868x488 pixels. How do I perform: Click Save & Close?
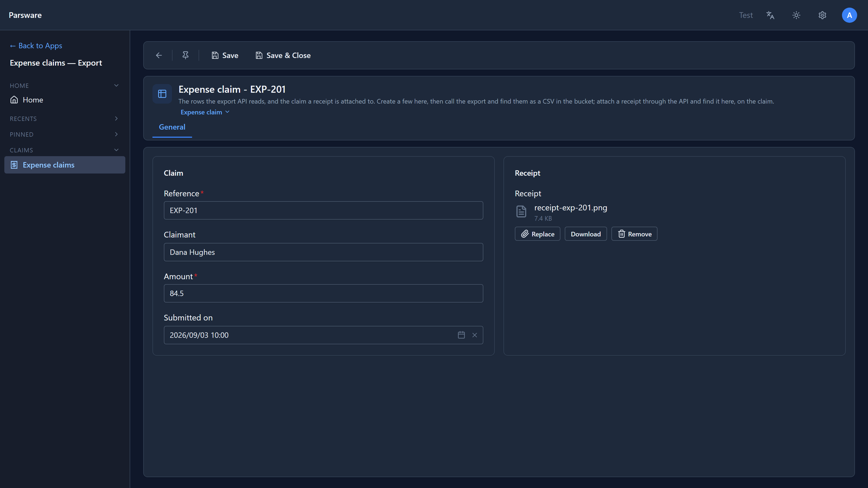point(283,55)
